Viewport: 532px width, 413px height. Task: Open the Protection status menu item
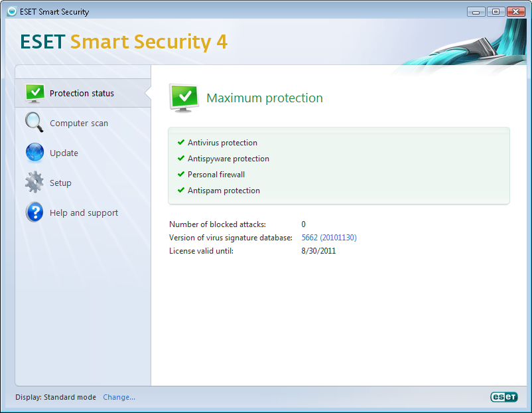pos(82,94)
